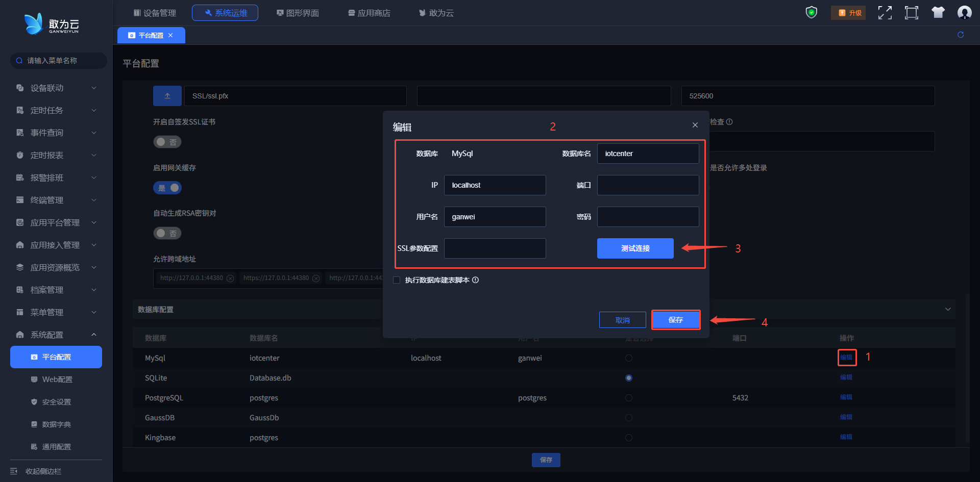Click the SSL certificate upload icon button
This screenshot has height=482, width=980.
point(167,96)
